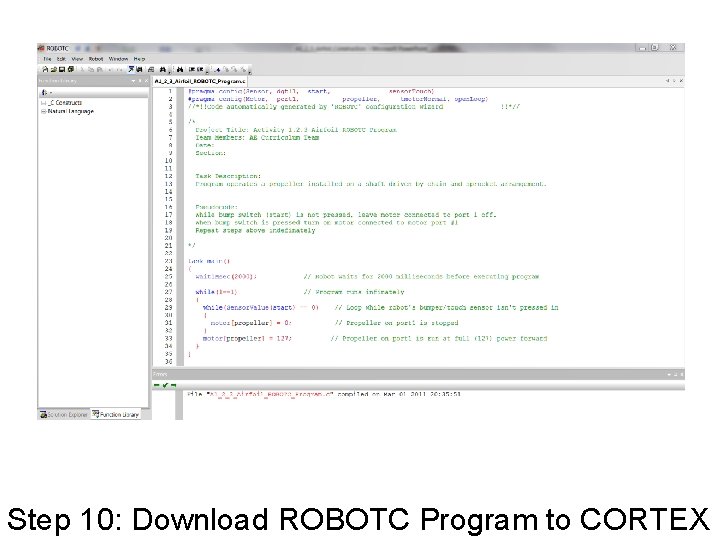Select the Natural Language tree item
Viewport: 720px width, 540px height.
coord(71,111)
